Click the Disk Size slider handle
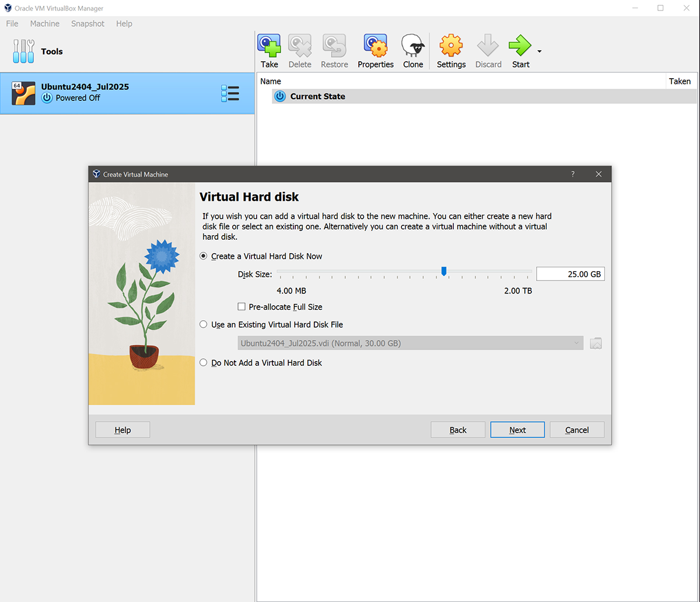Screen dimensions: 700x602 (x=444, y=271)
